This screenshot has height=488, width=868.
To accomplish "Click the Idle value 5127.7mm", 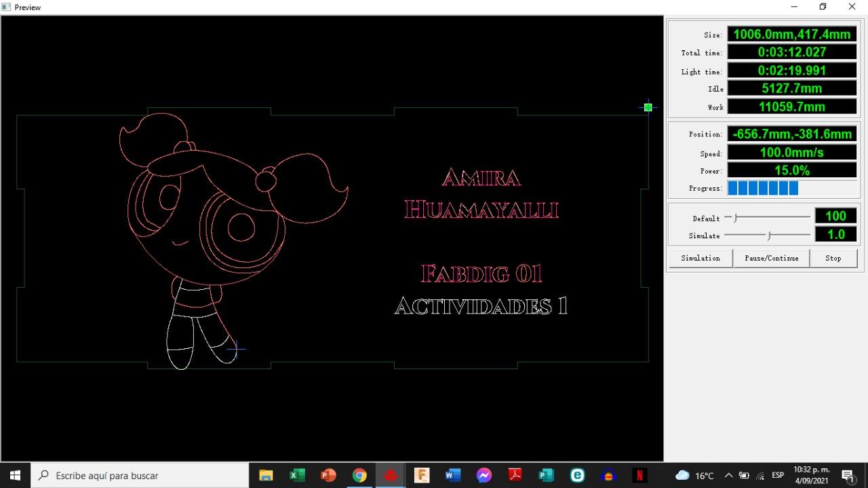I will (x=792, y=88).
